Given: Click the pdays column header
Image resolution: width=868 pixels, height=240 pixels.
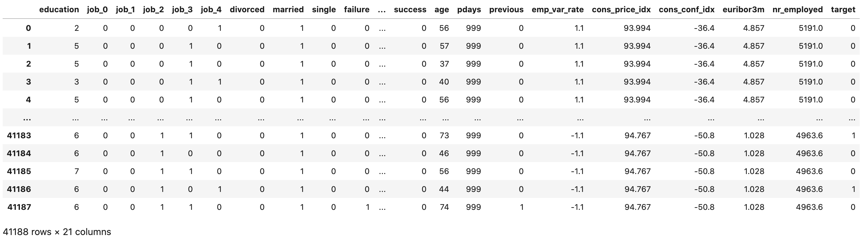Looking at the screenshot, I should click(469, 9).
